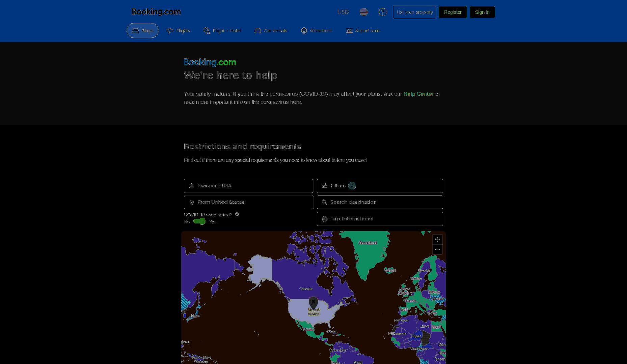Click the Flight + Hotel icon
This screenshot has height=364, width=627.
(207, 31)
